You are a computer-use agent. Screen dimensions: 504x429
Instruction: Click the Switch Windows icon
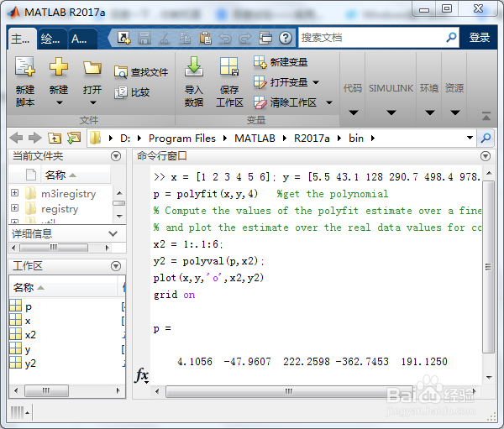click(x=265, y=39)
